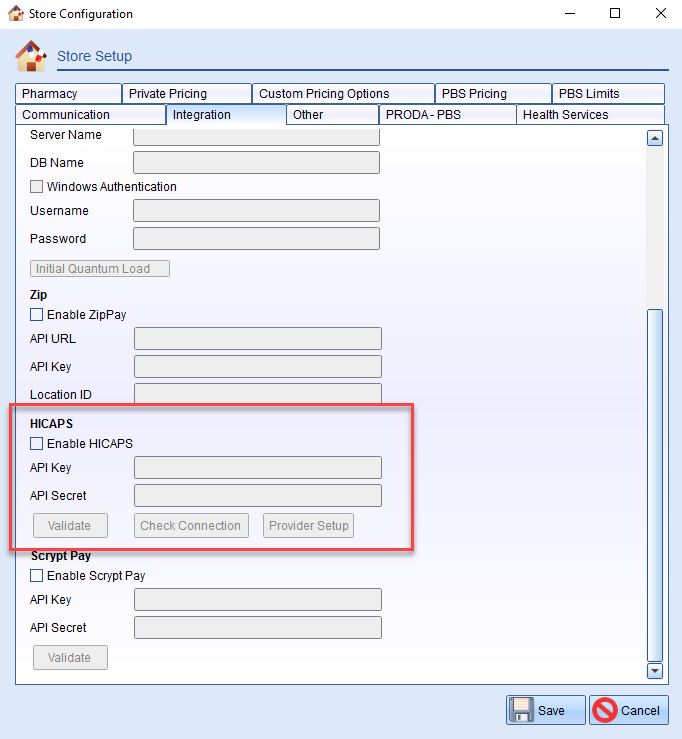Open the Health Services tab
The image size is (682, 739).
click(591, 115)
